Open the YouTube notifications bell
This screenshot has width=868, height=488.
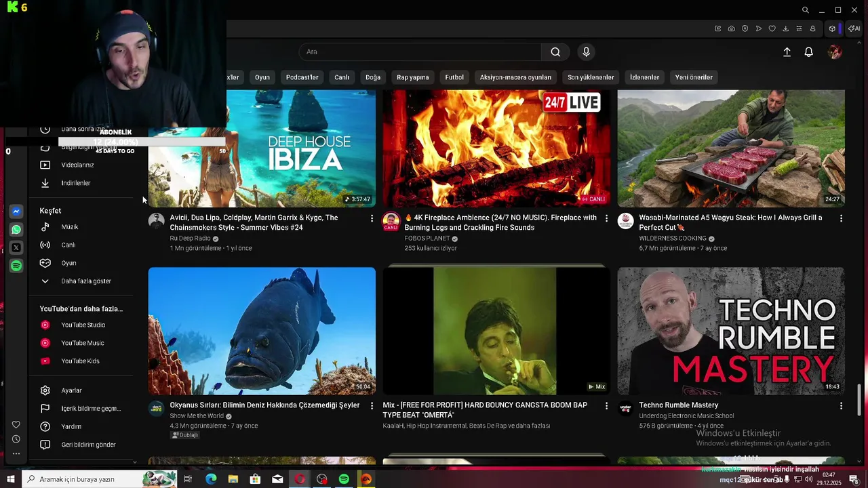[x=808, y=52]
